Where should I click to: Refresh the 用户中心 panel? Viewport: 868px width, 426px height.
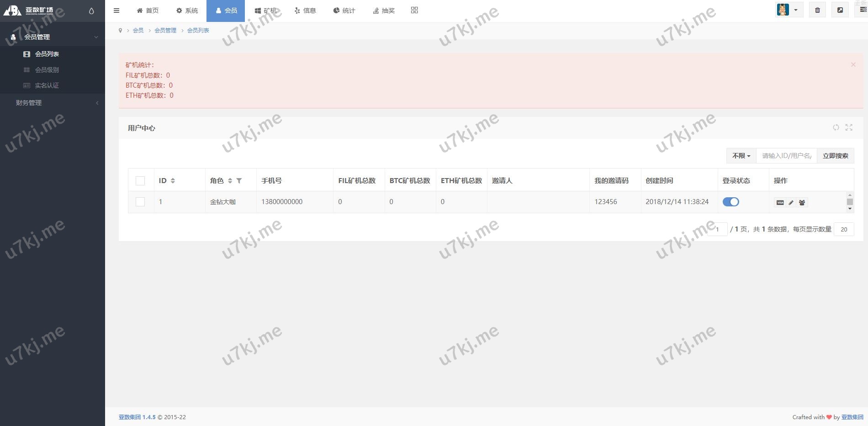[836, 128]
